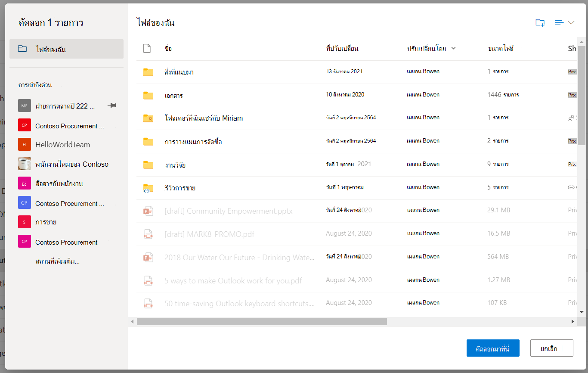Viewport: 588px width, 373px height.
Task: Click the Ec สื่อสารกับพนักงาน avatar
Action: point(25,184)
